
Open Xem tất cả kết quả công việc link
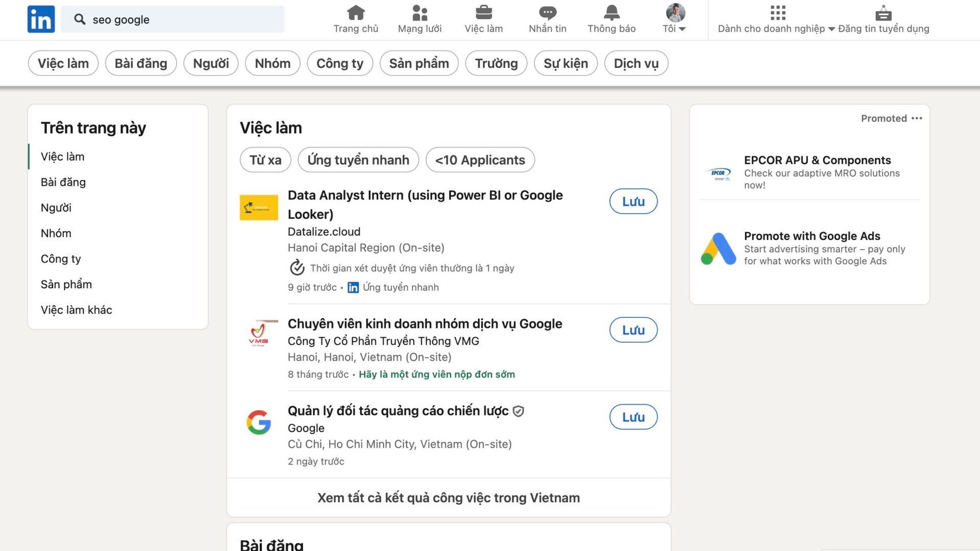[448, 497]
